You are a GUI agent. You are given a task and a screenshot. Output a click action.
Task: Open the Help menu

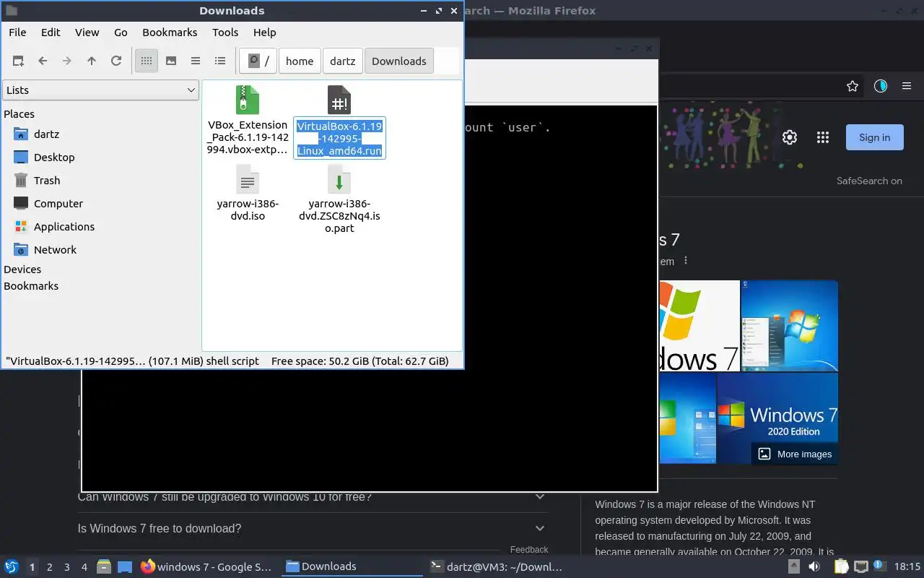[x=264, y=33]
